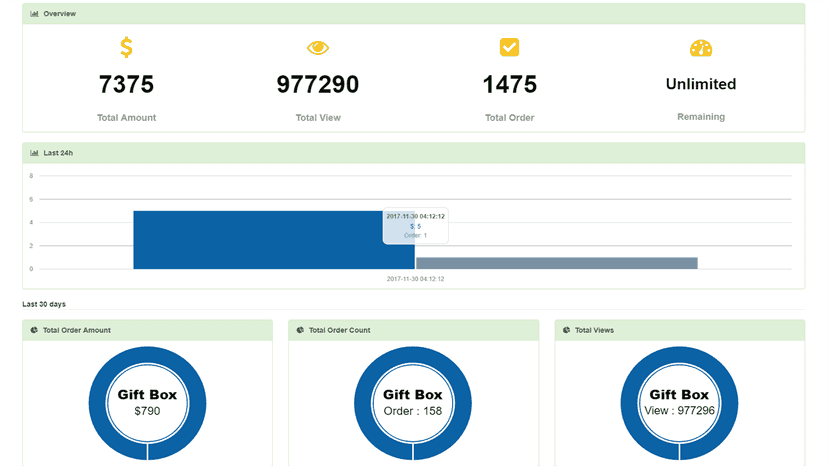Viewport: 828px width, 466px height.
Task: Click the Last 30 days heading
Action: (x=44, y=304)
